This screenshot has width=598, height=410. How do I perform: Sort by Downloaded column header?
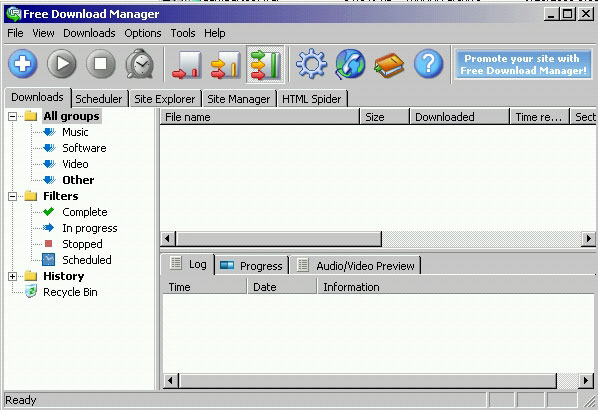click(460, 117)
